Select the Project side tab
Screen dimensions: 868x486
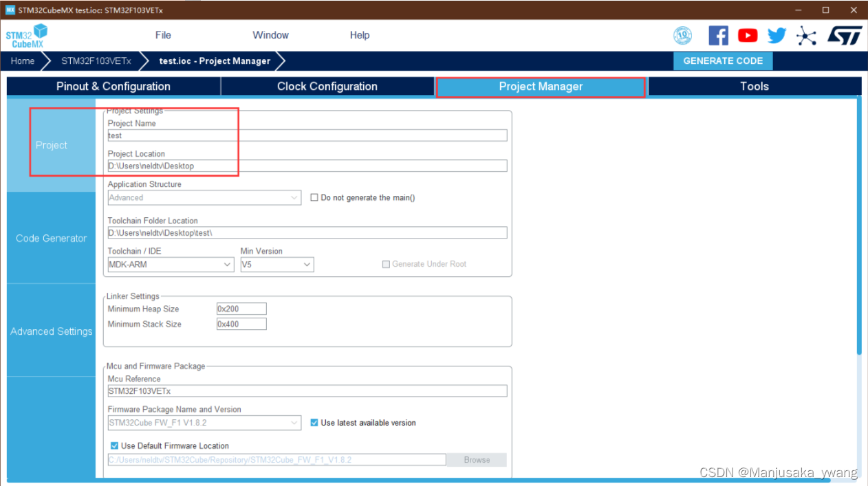[x=52, y=145]
